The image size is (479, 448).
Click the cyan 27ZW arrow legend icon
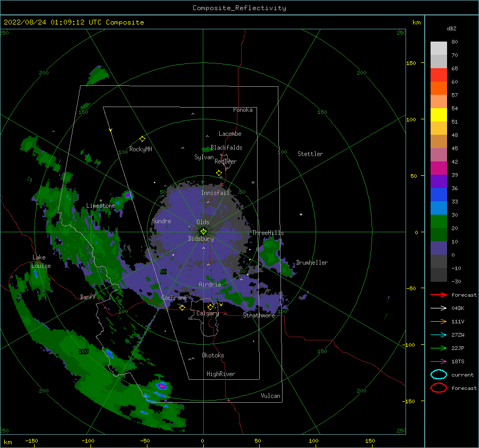coord(439,335)
